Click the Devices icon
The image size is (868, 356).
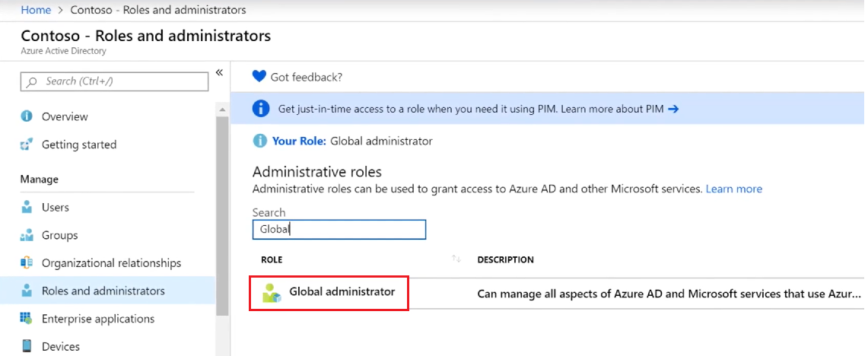pyautogui.click(x=27, y=347)
